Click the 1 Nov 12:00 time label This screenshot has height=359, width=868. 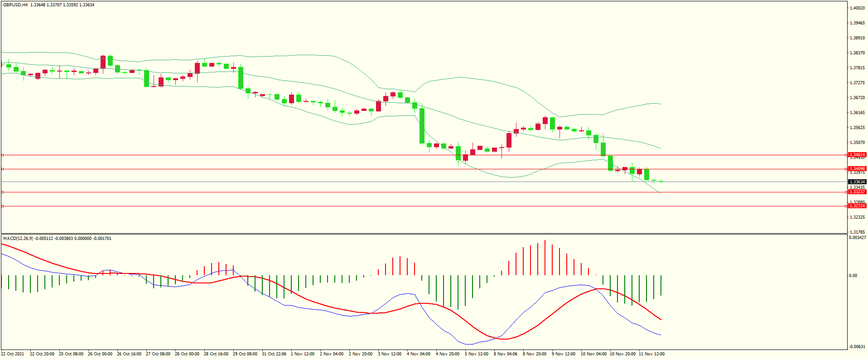click(x=303, y=354)
